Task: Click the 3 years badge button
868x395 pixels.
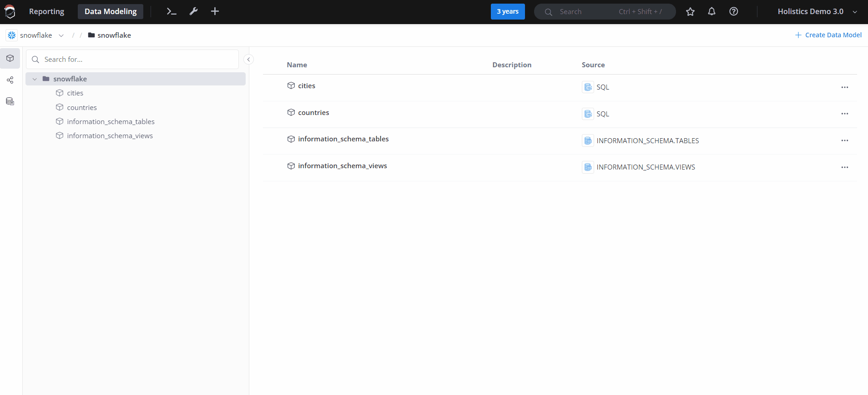Action: tap(508, 11)
